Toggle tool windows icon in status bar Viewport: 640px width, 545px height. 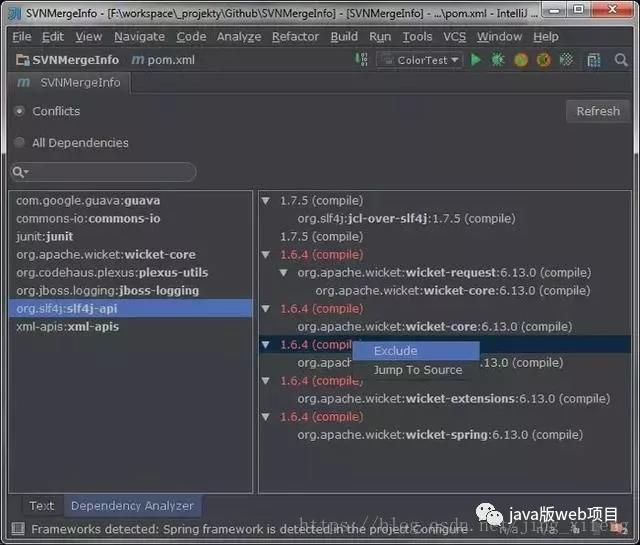pos(18,529)
